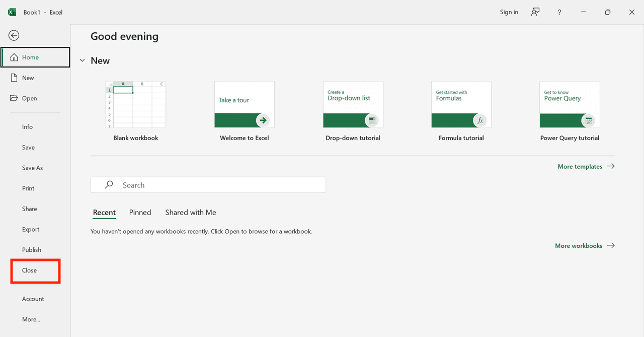Screen dimensions: 644x337
Task: Click Sign in in the title bar
Action: pos(509,12)
